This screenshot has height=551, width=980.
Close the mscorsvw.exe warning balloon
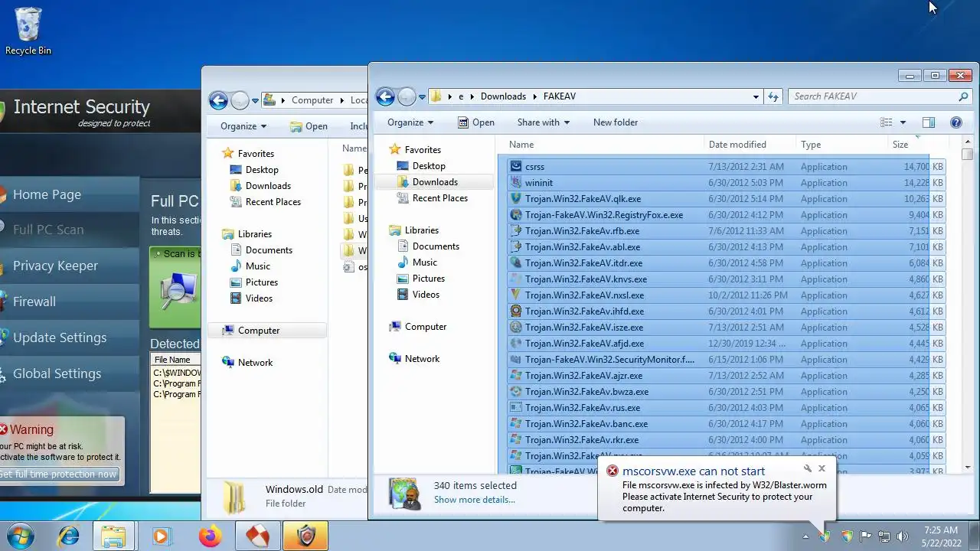pos(822,468)
